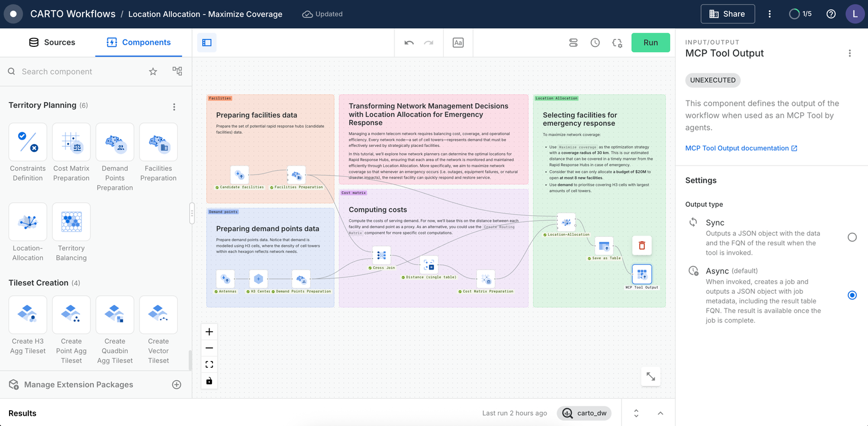Switch to the Components tab
This screenshot has height=426, width=868.
tap(138, 42)
